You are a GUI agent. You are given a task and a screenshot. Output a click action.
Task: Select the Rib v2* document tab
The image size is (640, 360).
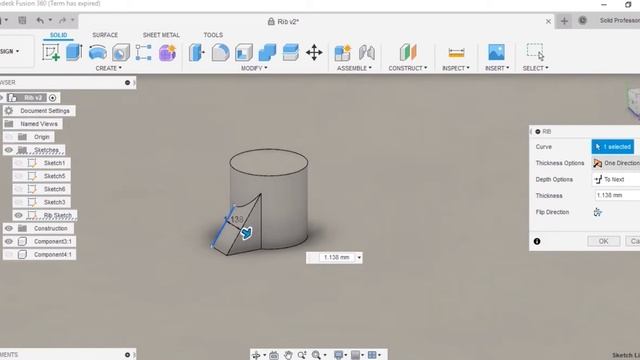pos(283,22)
